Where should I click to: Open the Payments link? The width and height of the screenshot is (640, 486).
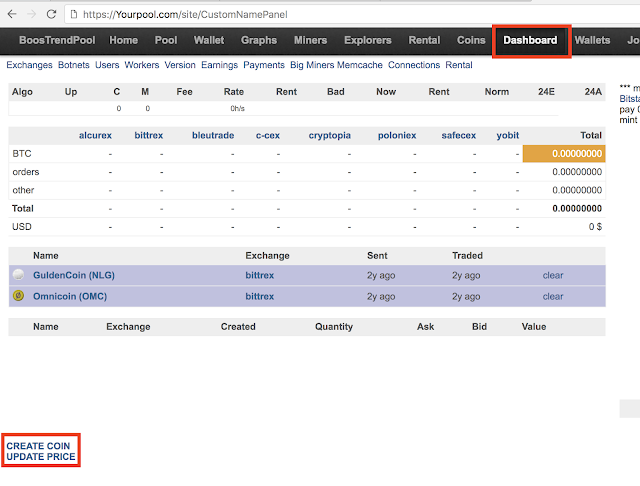click(x=264, y=65)
